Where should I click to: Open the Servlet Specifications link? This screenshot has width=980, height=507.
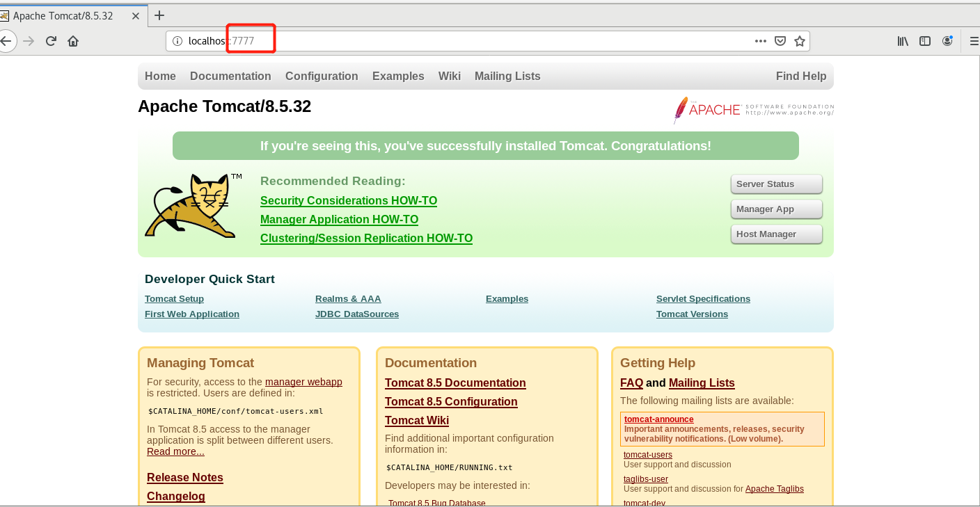(703, 299)
